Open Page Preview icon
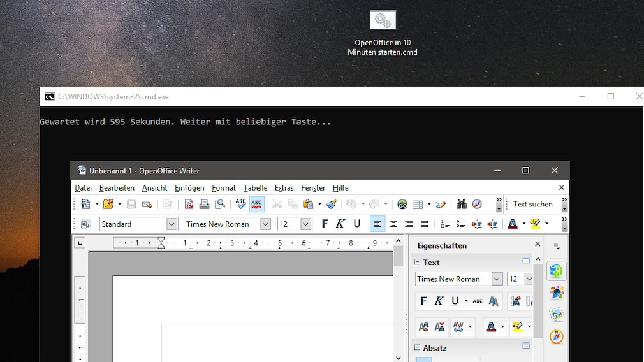This screenshot has width=644, height=362. [x=220, y=204]
